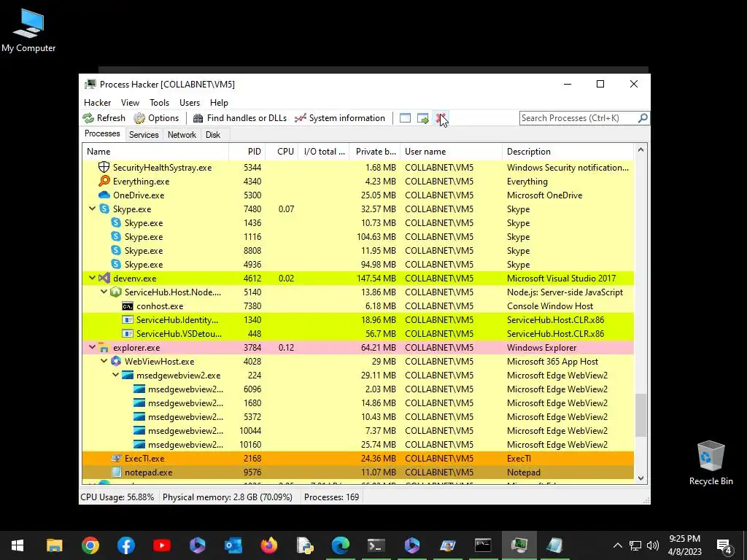The width and height of the screenshot is (747, 560).
Task: Open My Computer desktop icon
Action: tap(28, 30)
